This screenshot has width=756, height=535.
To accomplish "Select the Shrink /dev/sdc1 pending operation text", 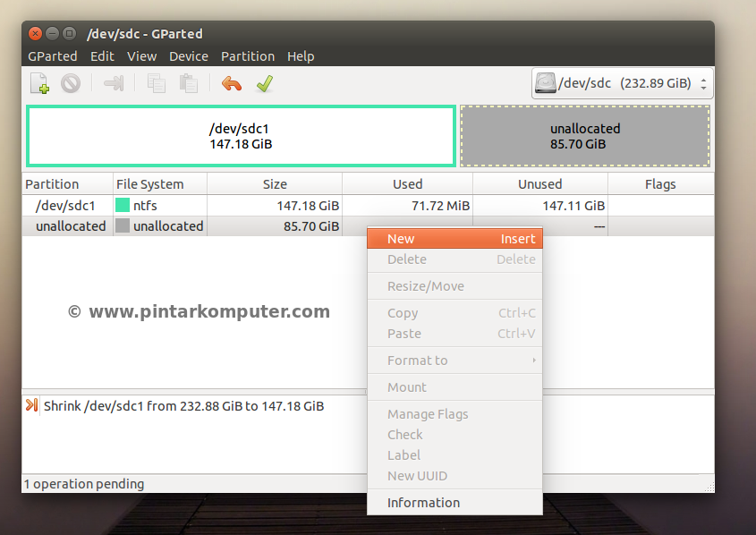I will pyautogui.click(x=183, y=406).
